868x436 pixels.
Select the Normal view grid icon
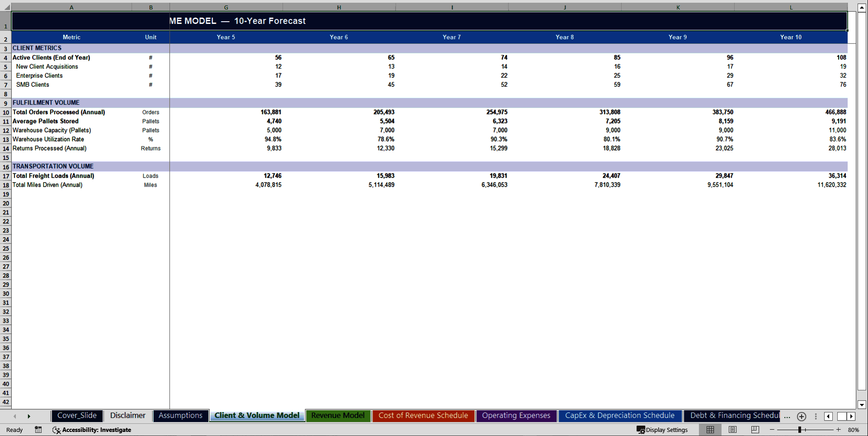710,430
